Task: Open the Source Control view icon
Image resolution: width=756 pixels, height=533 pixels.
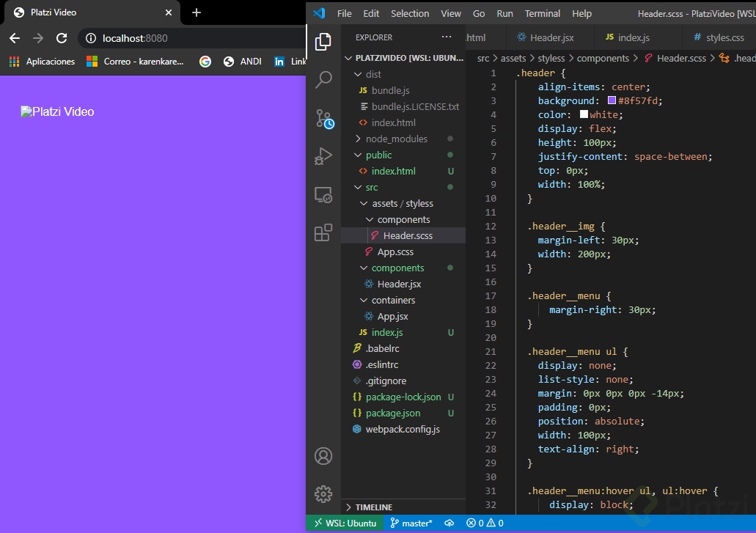Action: pyautogui.click(x=323, y=119)
